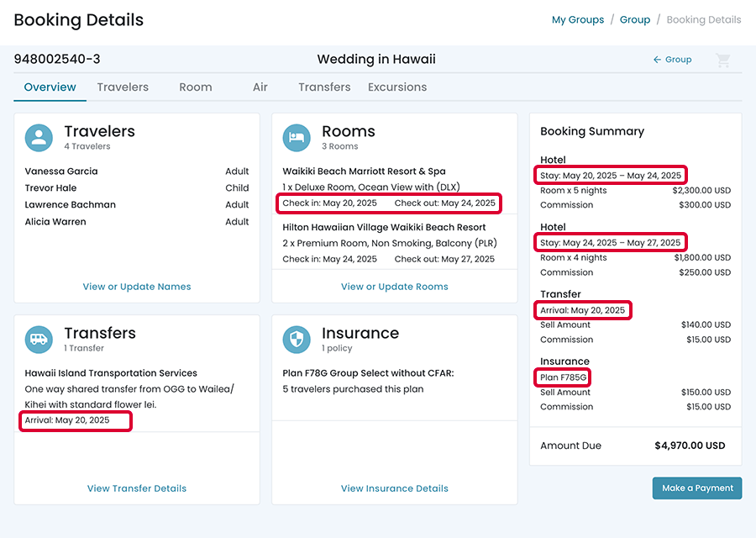This screenshot has width=756, height=538.
Task: Open the Room tab
Action: (x=195, y=87)
